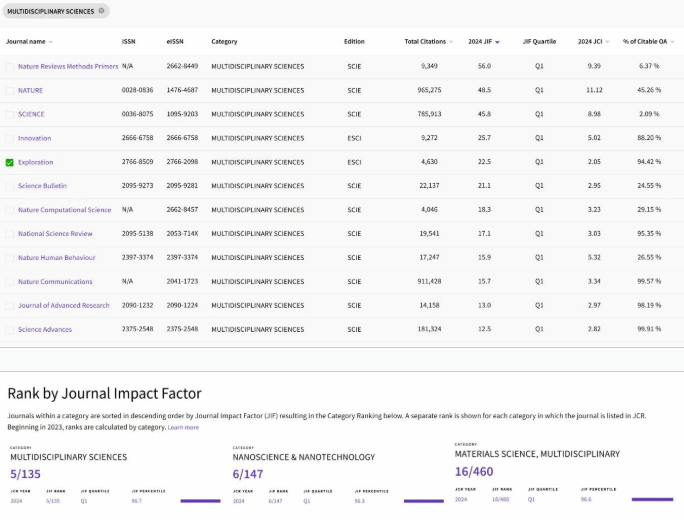Tick the Nature Reviews Methods Primers checkbox
Screen dimensions: 684x520
click(x=10, y=67)
